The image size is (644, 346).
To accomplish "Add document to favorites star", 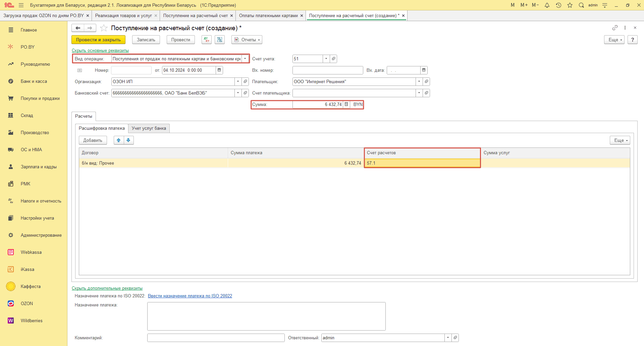I will pos(104,28).
